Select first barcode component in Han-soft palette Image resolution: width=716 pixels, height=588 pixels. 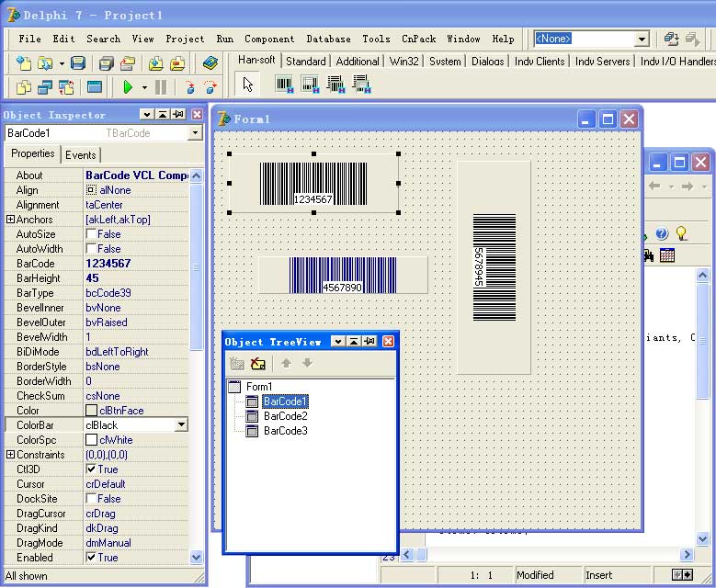(285, 85)
